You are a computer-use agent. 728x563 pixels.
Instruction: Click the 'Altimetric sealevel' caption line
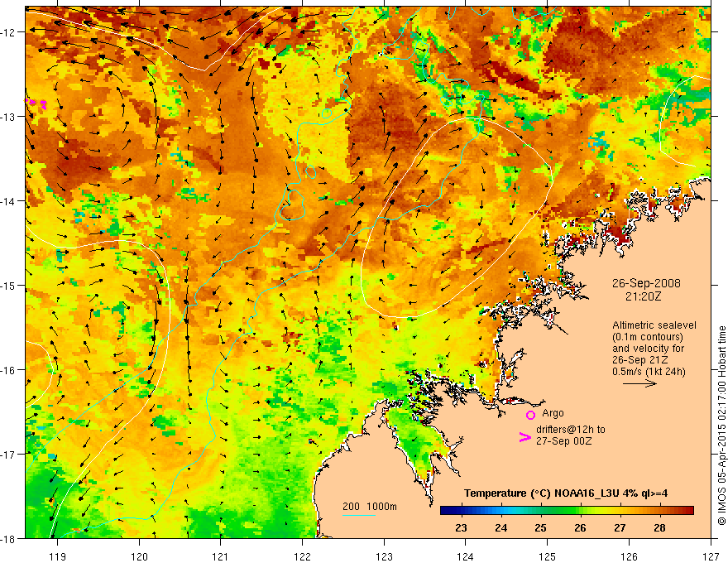[x=654, y=325]
